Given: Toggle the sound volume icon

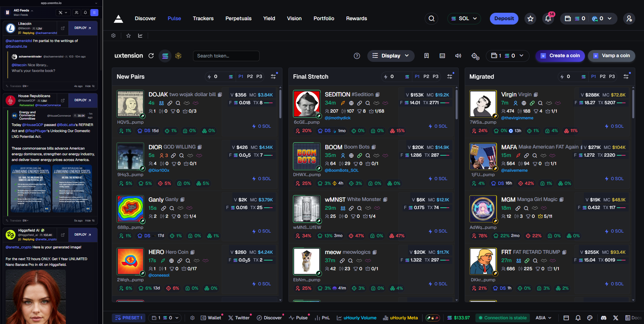Looking at the screenshot, I should pos(458,56).
